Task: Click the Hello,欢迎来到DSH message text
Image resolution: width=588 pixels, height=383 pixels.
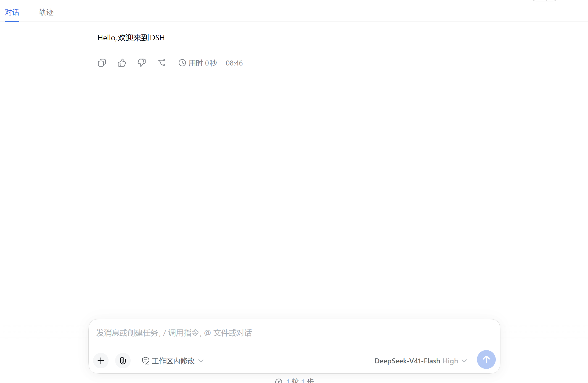Action: click(x=131, y=38)
